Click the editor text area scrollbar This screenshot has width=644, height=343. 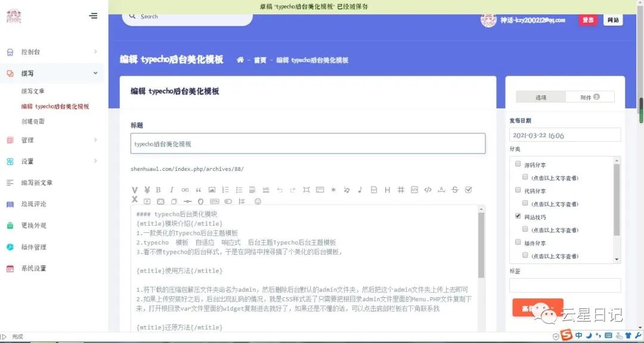481,245
